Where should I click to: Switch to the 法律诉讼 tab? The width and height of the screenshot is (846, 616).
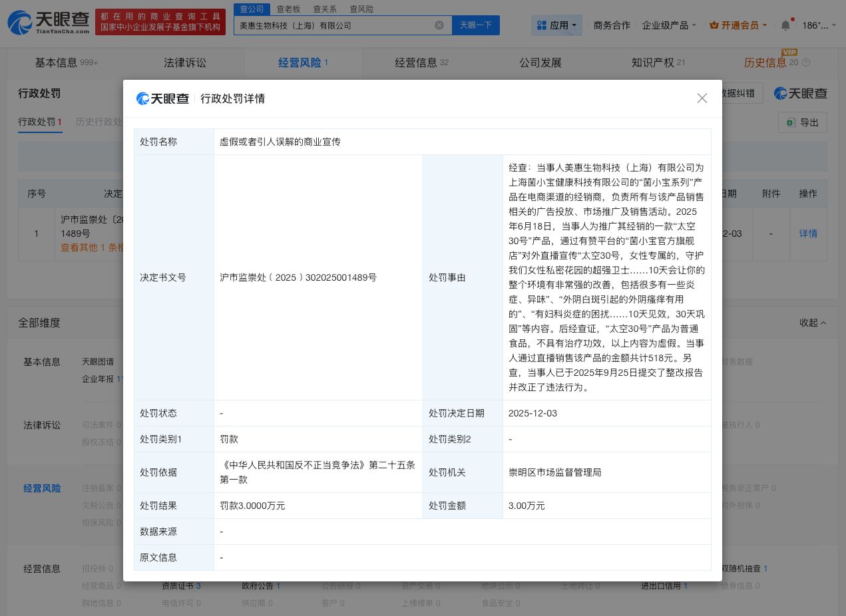[184, 63]
